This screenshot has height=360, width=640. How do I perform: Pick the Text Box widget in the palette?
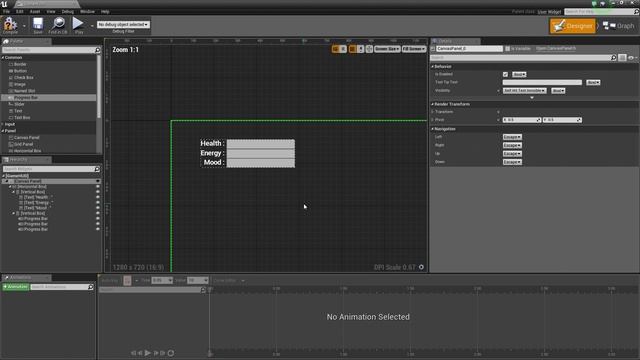(x=22, y=117)
